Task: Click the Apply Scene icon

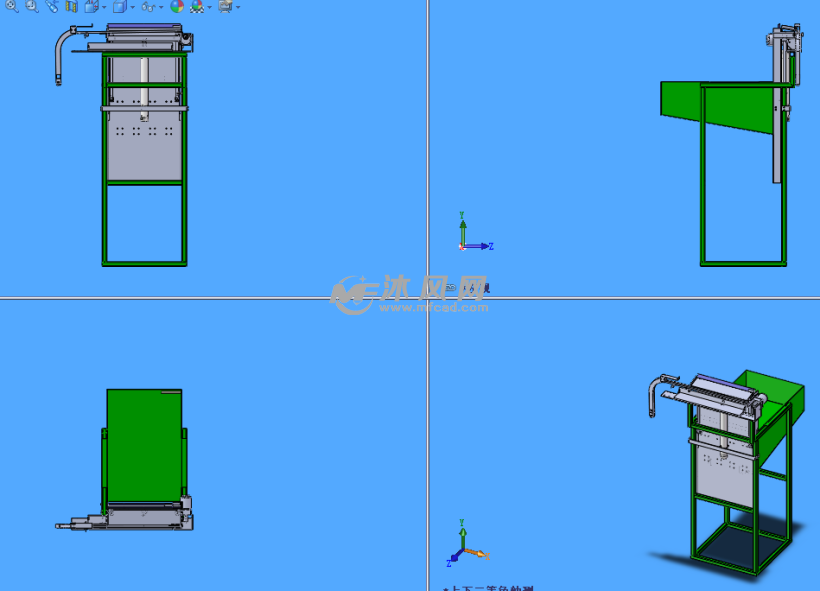Action: coord(197,6)
